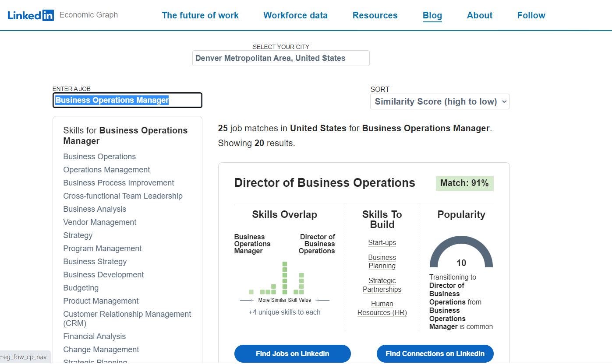
Task: Select the Budgeting skill
Action: [81, 288]
